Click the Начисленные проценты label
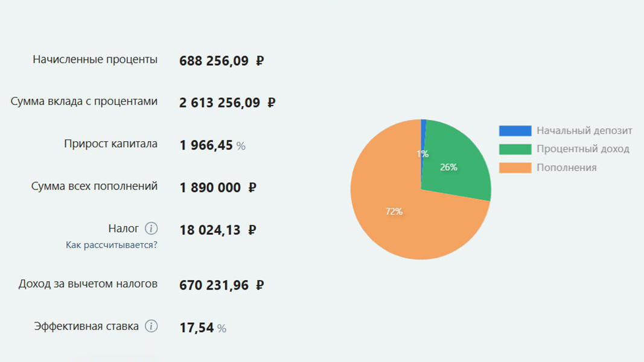 tap(95, 60)
